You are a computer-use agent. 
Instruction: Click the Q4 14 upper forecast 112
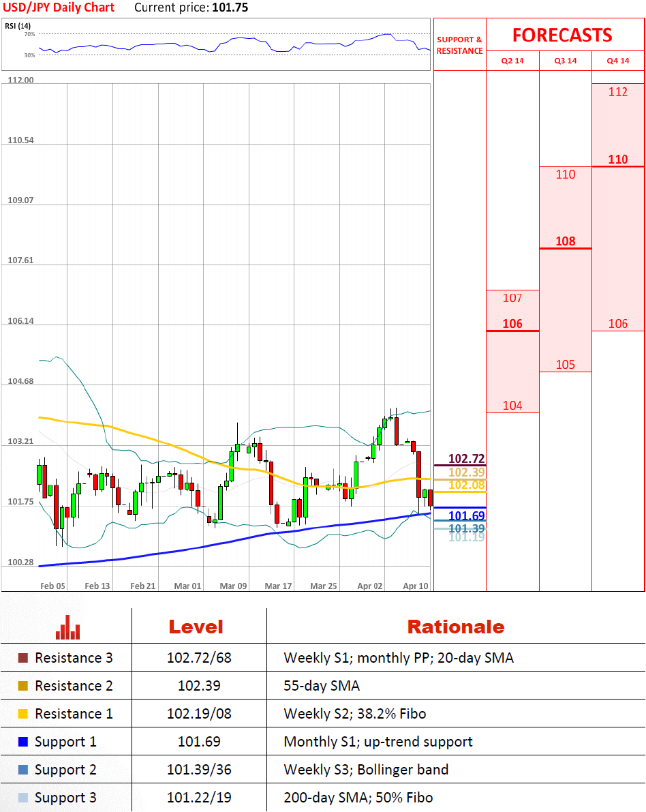[x=618, y=92]
